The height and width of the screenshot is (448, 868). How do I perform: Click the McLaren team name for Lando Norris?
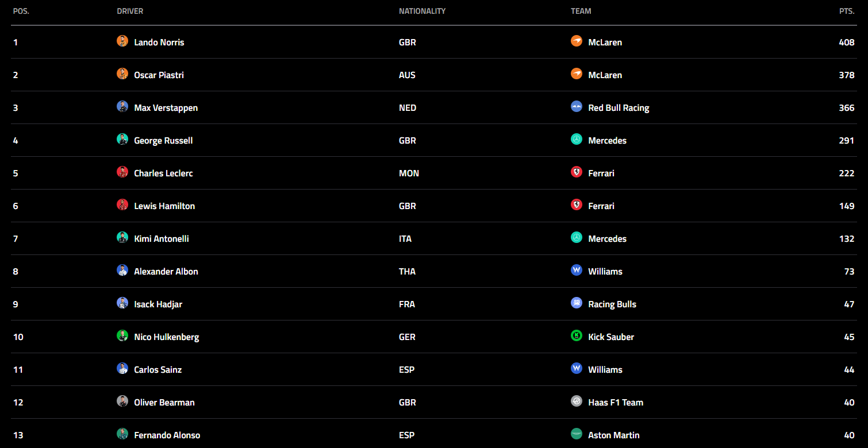(x=605, y=43)
